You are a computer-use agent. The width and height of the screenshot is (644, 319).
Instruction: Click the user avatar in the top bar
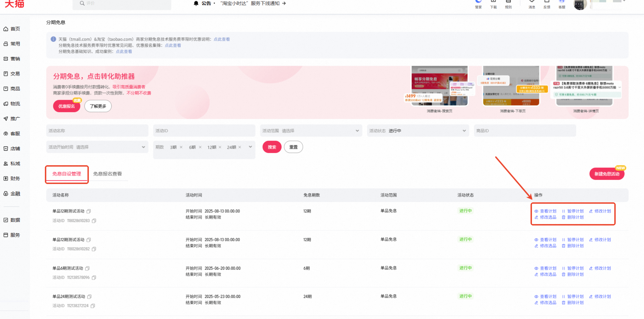[x=580, y=5]
